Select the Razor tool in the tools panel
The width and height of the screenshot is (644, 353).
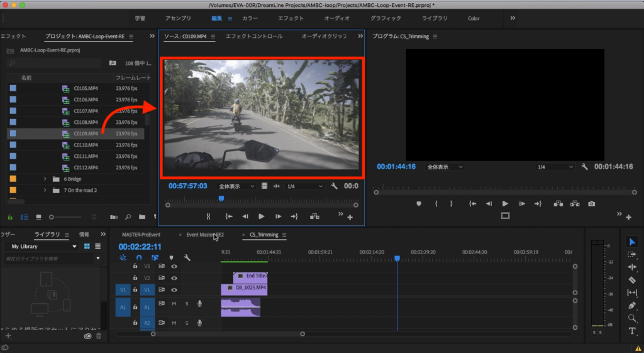coord(632,280)
